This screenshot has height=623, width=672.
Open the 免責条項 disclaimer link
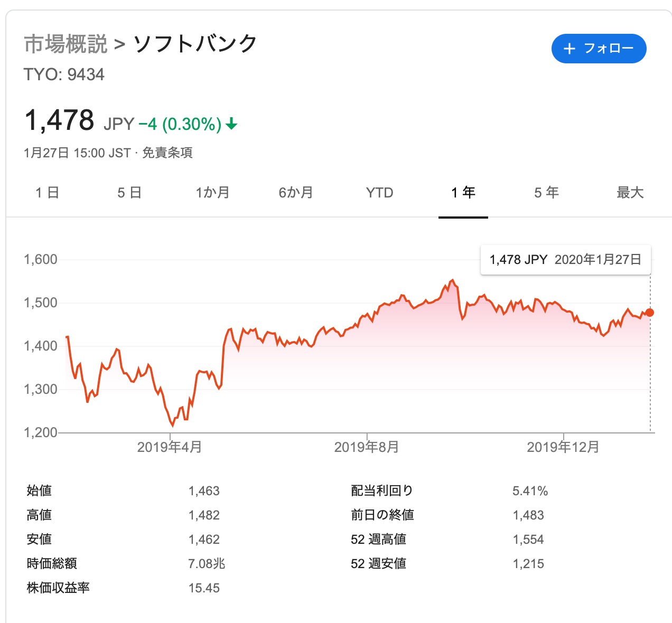pos(167,153)
